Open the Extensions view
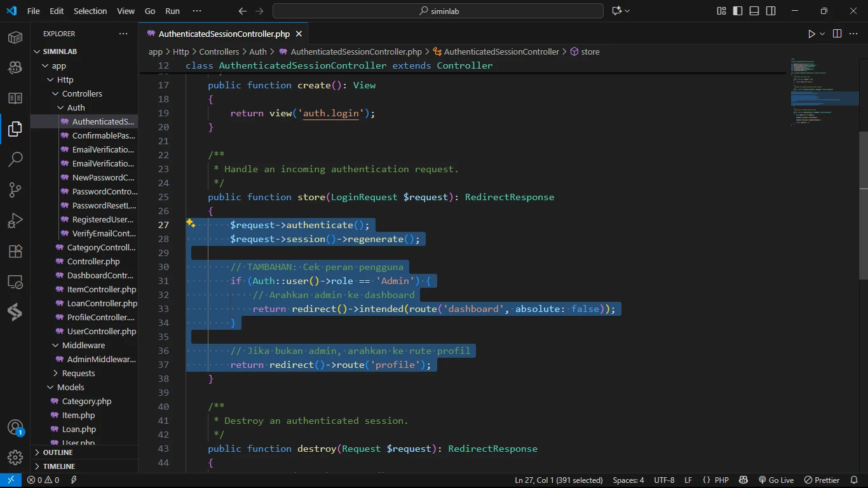Image resolution: width=868 pixels, height=488 pixels. (15, 251)
